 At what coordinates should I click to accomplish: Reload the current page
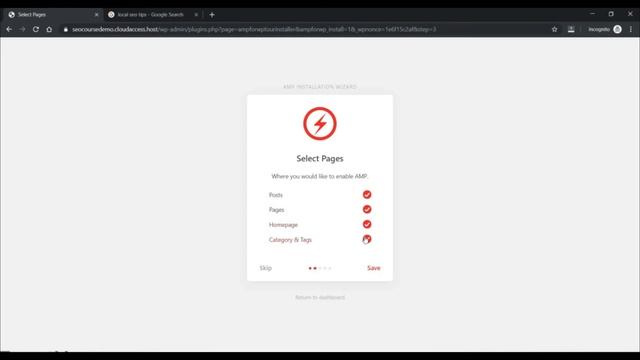[36, 29]
